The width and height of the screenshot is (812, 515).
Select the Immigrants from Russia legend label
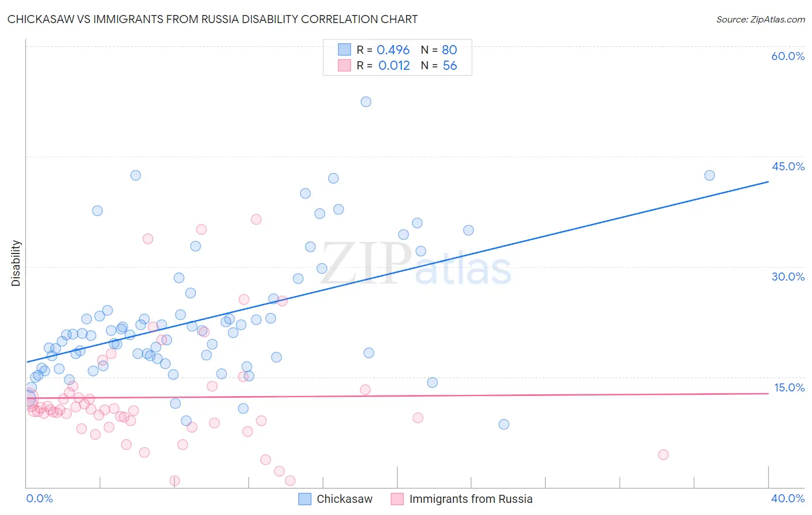pos(471,499)
